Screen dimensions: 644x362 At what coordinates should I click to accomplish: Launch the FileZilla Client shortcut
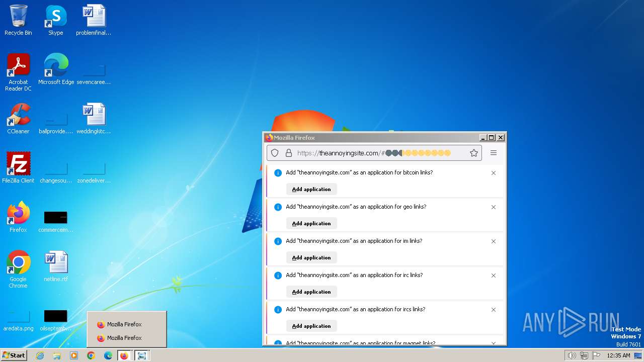click(x=18, y=168)
